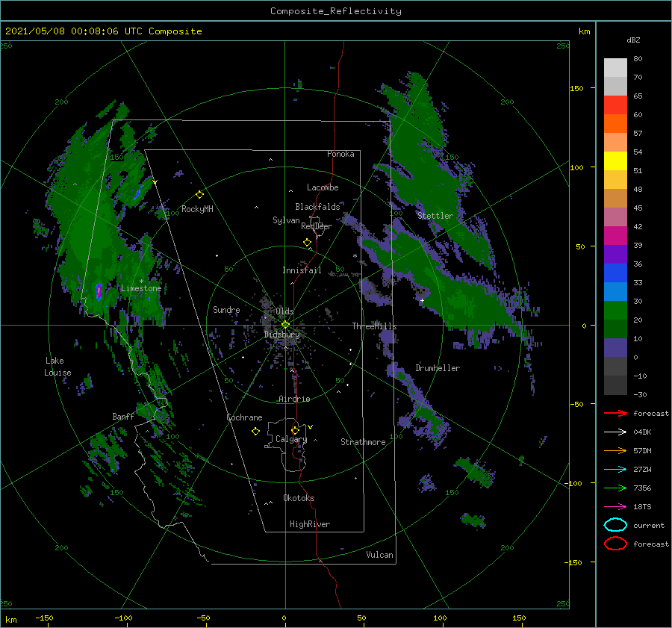
Task: Select the magenta 42 dBZ swatch
Action: tap(615, 235)
